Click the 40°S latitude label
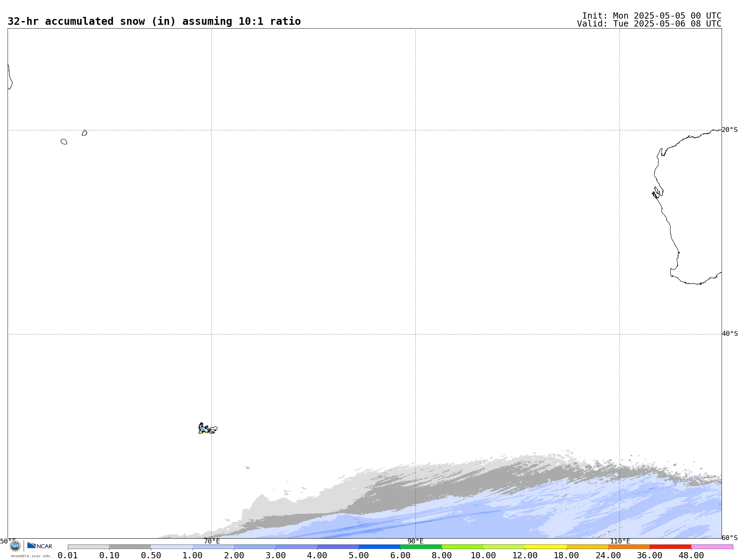This screenshot has width=744, height=560. point(730,334)
